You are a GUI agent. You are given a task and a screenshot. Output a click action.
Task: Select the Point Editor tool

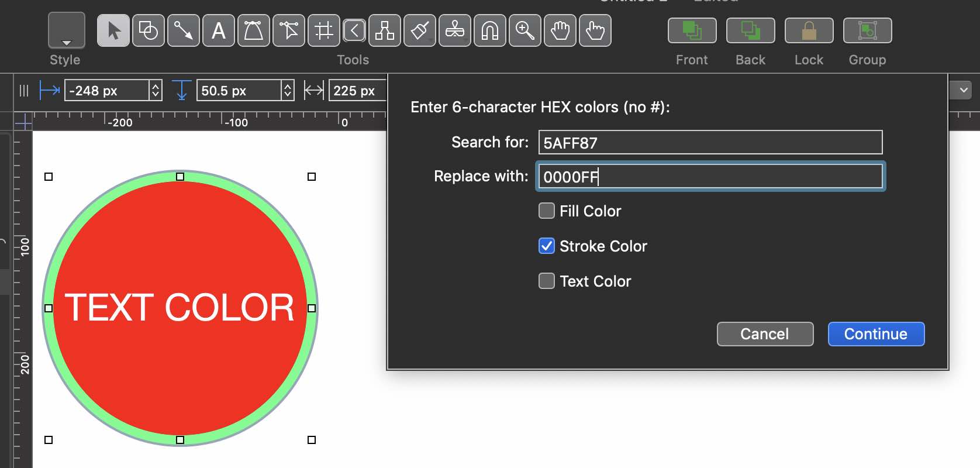point(289,30)
